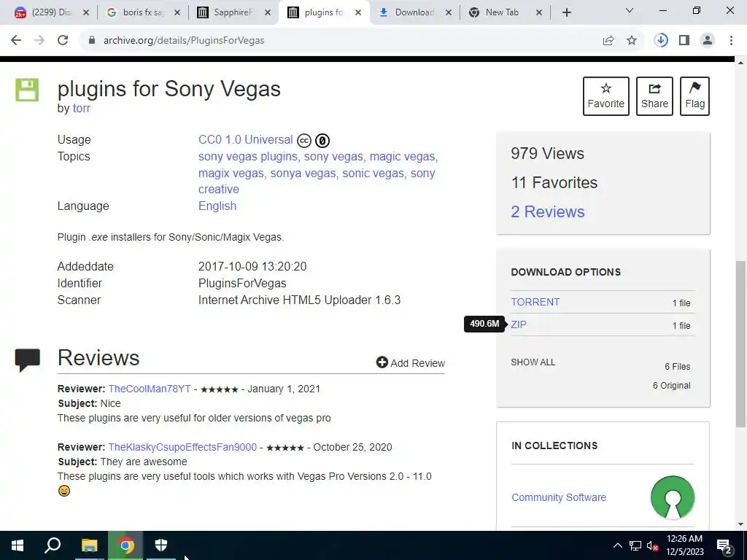747x560 pixels.
Task: Open CC0 1.0 Universal license link
Action: pyautogui.click(x=245, y=139)
